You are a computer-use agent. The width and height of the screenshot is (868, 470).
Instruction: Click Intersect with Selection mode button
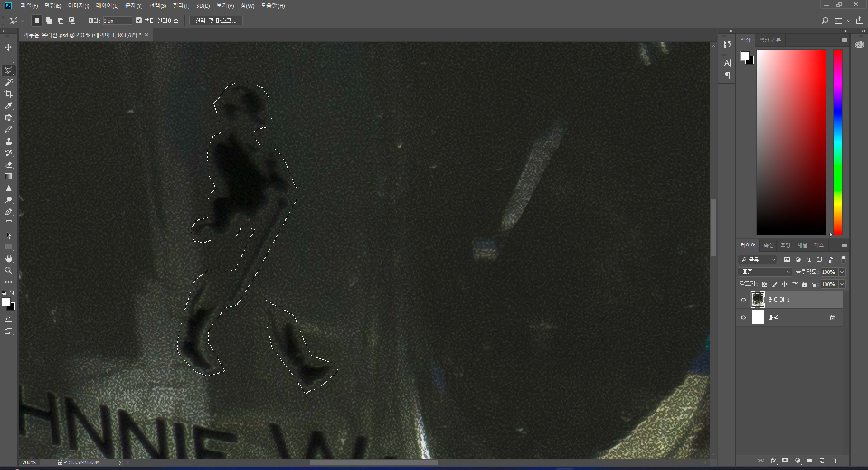point(72,20)
